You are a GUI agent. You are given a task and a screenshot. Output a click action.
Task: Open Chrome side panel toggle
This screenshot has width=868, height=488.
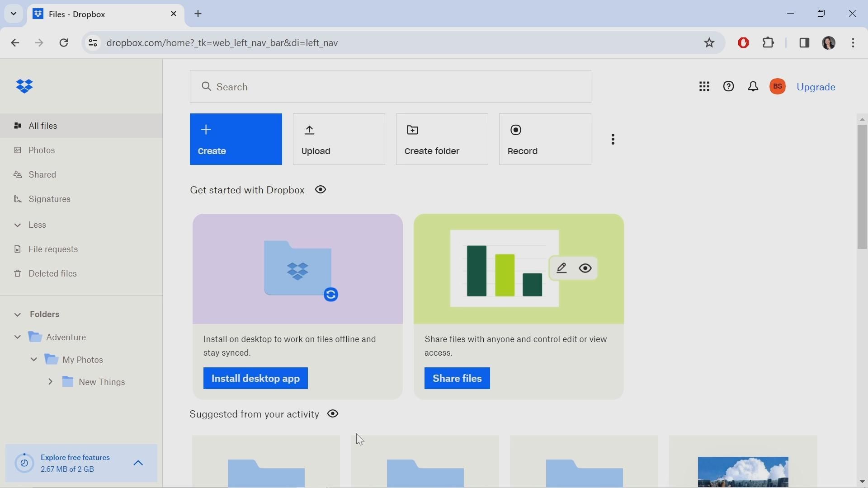(x=804, y=42)
